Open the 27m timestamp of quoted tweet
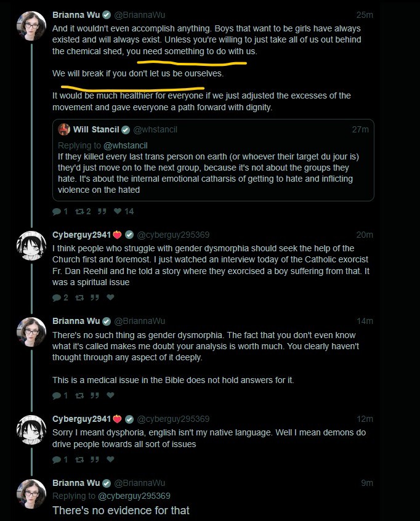 [360, 129]
